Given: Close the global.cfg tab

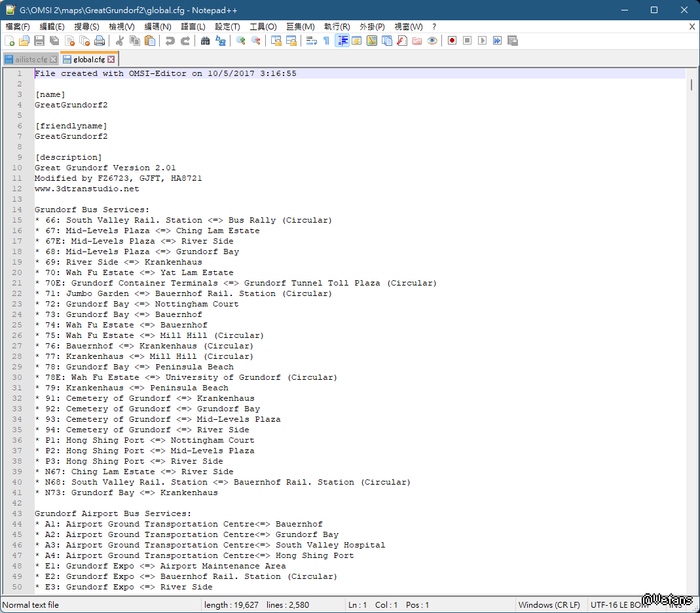Looking at the screenshot, I should pos(111,60).
